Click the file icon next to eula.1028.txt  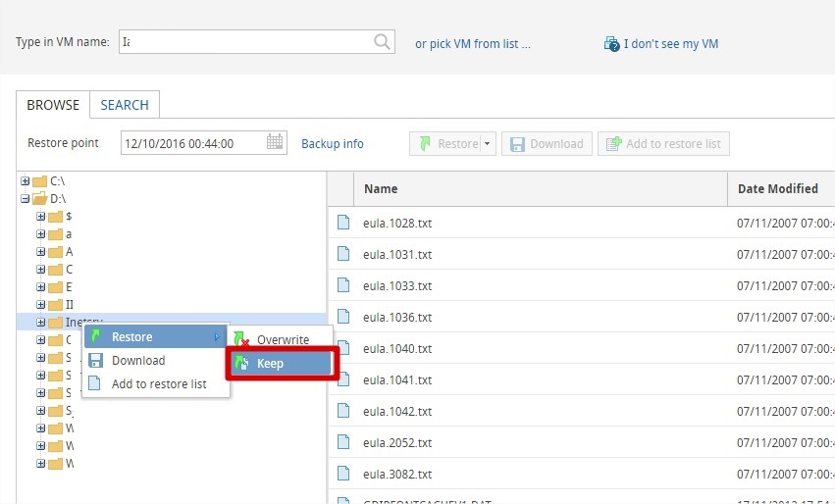[x=343, y=223]
